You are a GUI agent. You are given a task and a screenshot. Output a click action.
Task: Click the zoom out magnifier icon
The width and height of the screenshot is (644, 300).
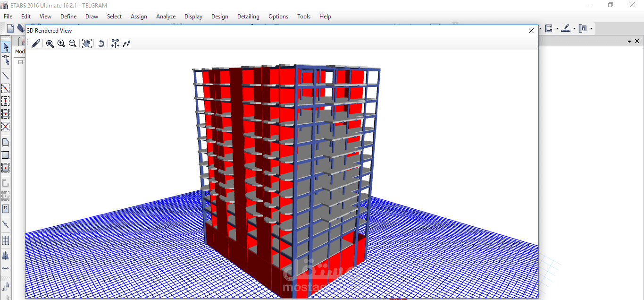click(73, 43)
